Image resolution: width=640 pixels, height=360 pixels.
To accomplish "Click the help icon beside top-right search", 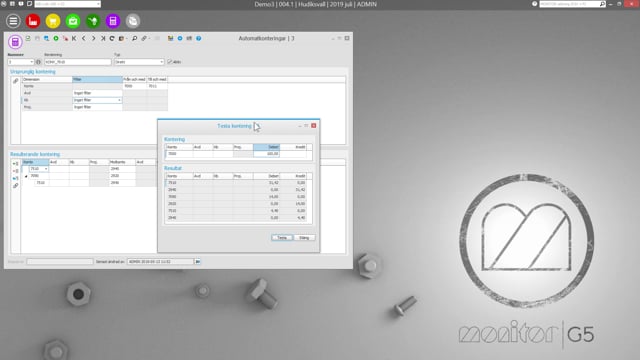I will coord(535,4).
